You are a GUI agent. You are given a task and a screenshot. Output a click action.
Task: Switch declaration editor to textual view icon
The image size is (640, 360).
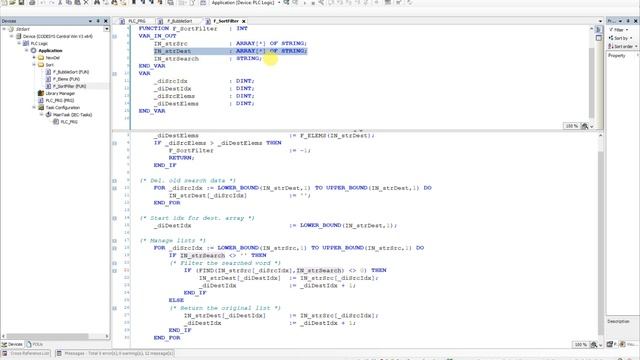(598, 30)
